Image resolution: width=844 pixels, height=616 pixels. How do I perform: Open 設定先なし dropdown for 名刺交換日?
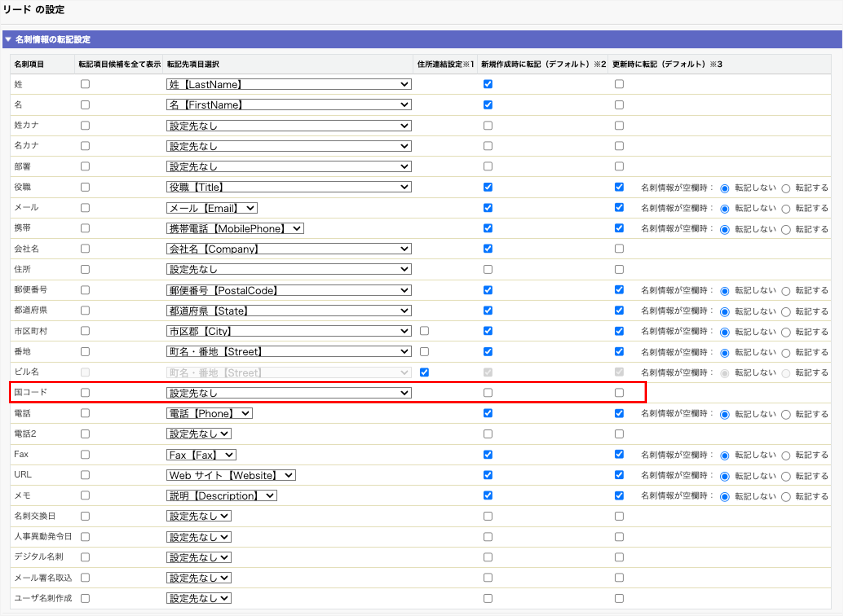click(198, 516)
